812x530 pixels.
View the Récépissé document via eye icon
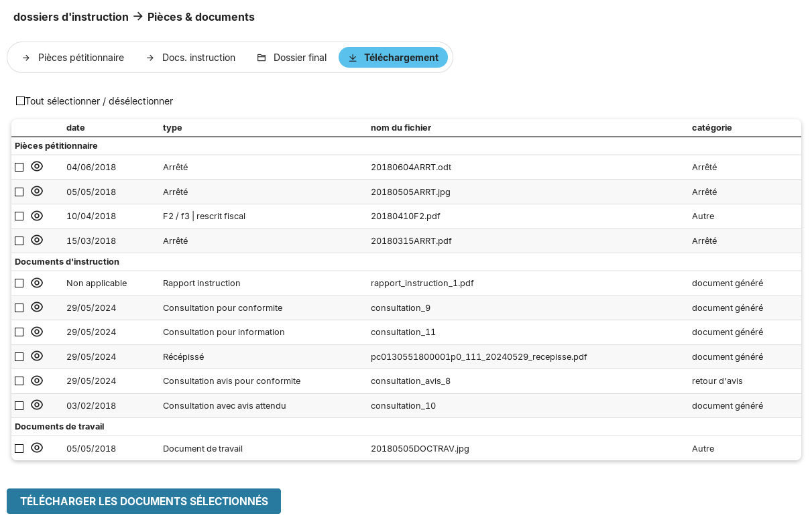click(x=37, y=356)
